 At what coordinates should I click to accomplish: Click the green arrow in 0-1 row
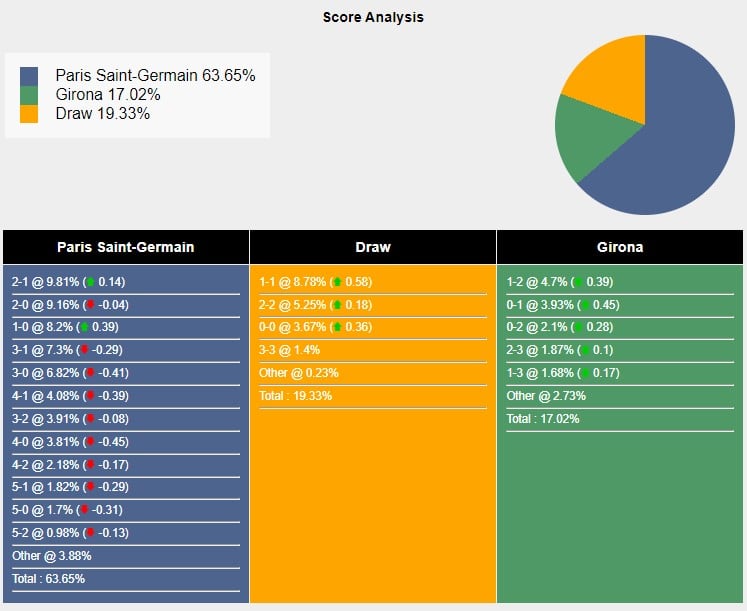tap(585, 305)
